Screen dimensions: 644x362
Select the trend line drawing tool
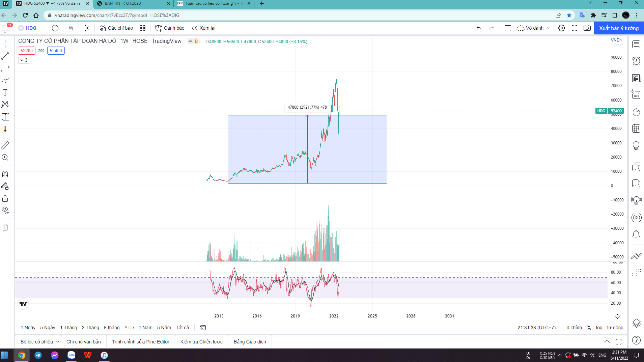click(5, 56)
